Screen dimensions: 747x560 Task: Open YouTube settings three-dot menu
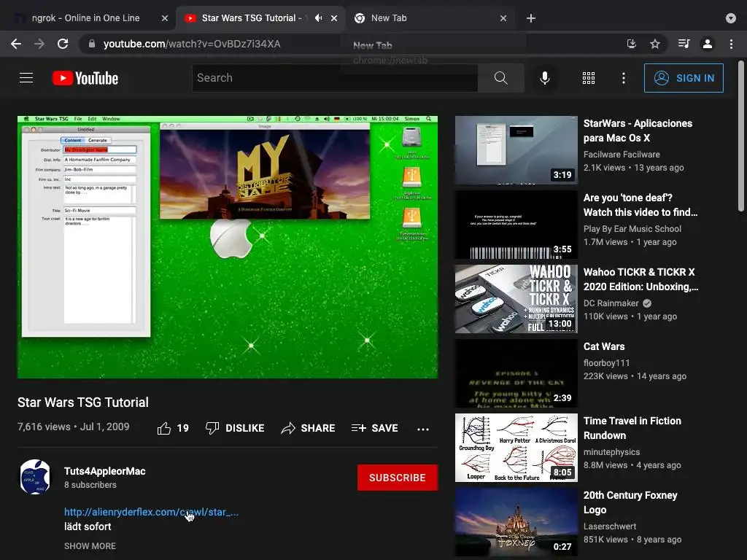623,77
